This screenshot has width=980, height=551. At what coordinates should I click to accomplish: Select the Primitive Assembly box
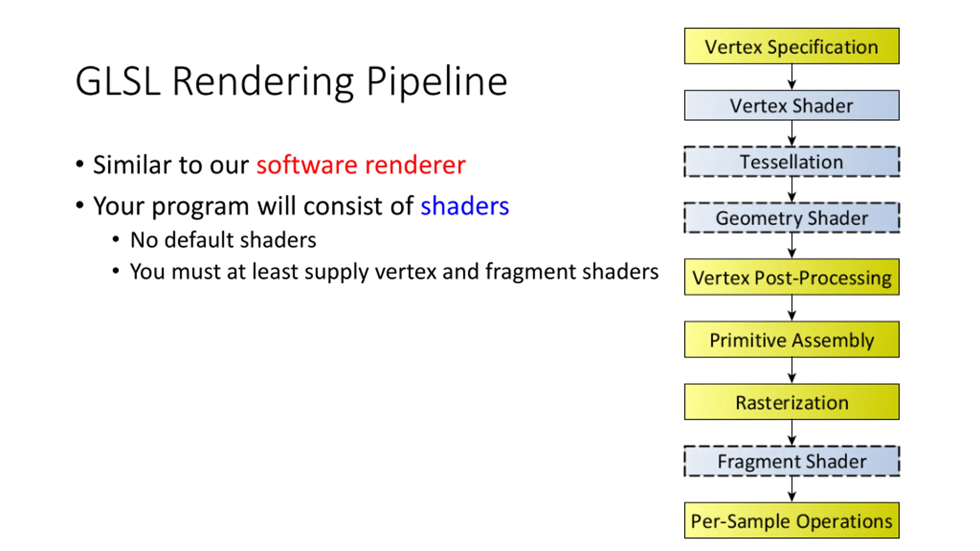(x=791, y=339)
